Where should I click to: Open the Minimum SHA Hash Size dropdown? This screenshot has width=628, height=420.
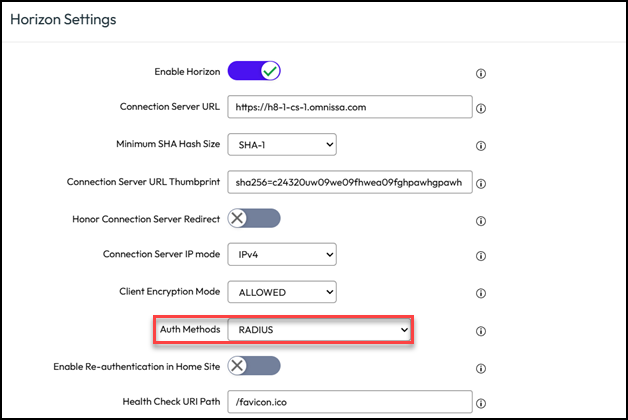tap(282, 145)
